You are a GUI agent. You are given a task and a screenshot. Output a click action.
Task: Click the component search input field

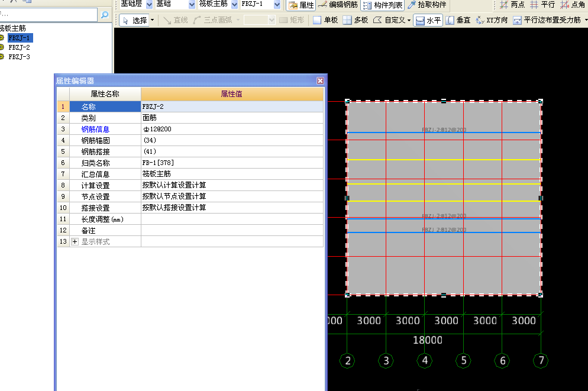[x=49, y=15]
